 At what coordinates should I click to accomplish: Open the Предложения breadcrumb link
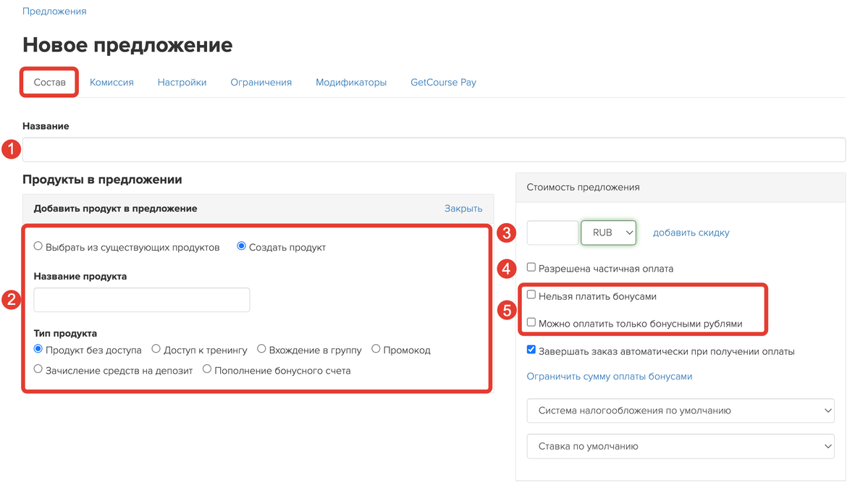pos(54,11)
